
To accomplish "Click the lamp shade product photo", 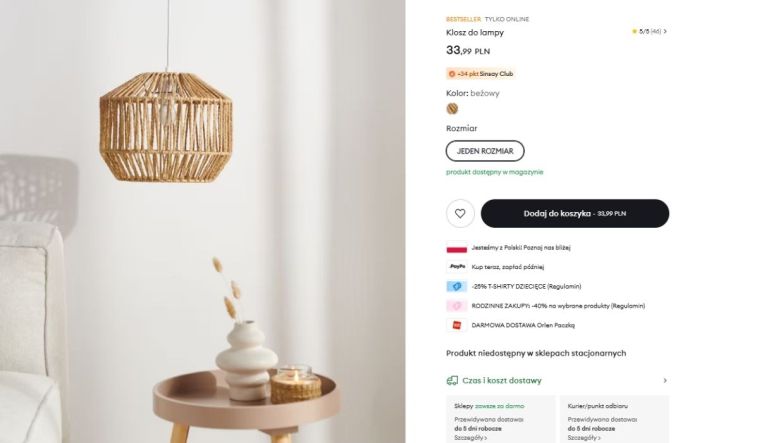I will pyautogui.click(x=166, y=127).
